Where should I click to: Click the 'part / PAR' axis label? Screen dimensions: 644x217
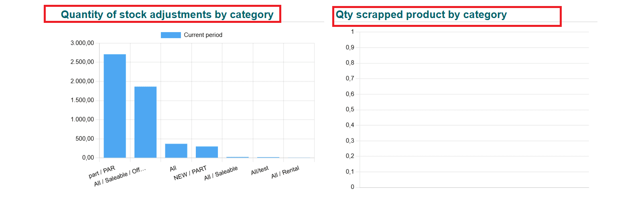coord(102,172)
